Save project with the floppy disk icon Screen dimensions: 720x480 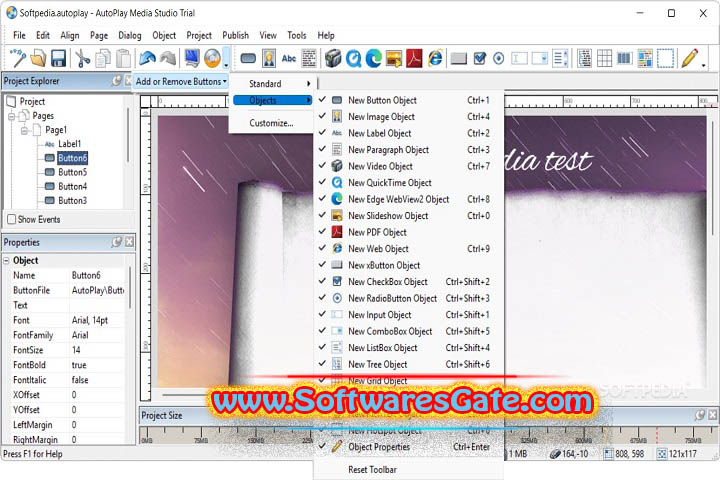(58, 59)
